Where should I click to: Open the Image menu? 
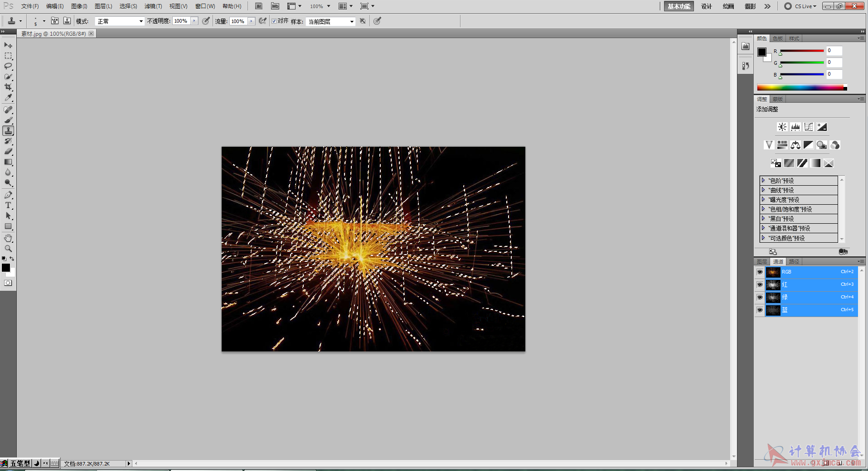coord(79,6)
